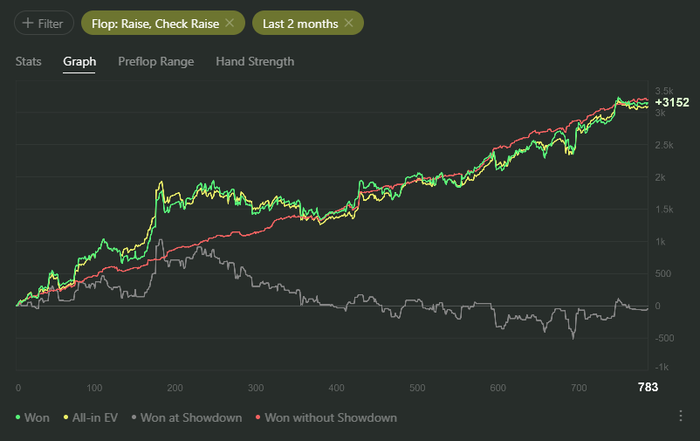Remove the Flop: Raise, Check Raise filter
This screenshot has height=441, width=700.
pyautogui.click(x=230, y=22)
